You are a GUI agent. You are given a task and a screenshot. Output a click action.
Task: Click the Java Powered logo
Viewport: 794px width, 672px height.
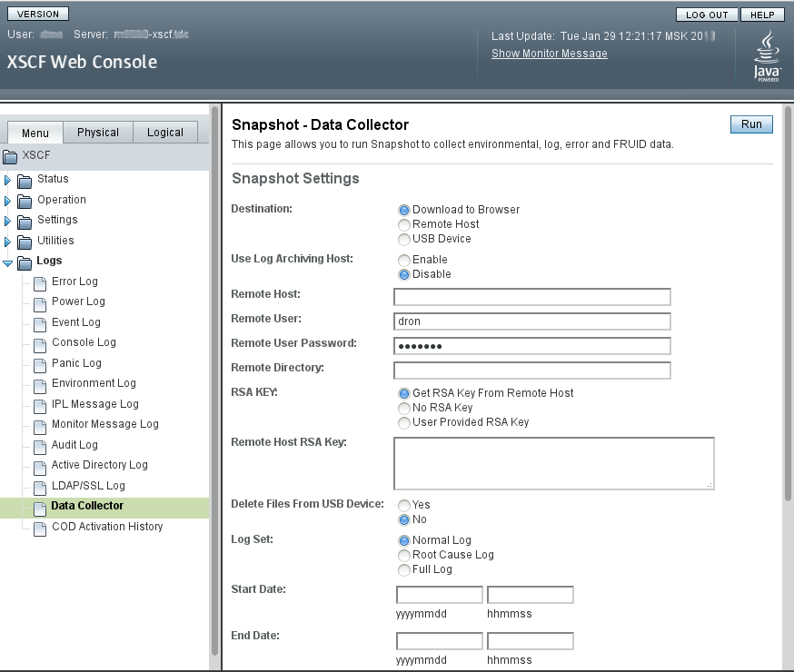tap(768, 56)
